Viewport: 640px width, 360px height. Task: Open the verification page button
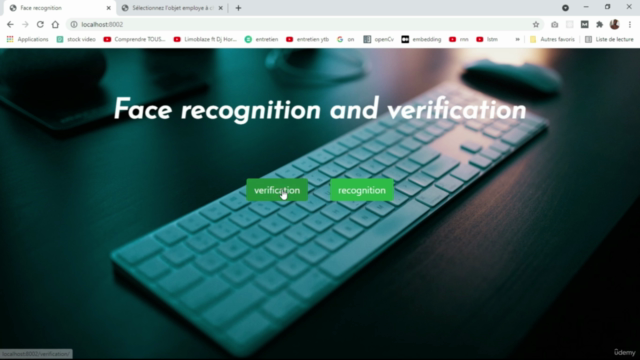(x=277, y=190)
